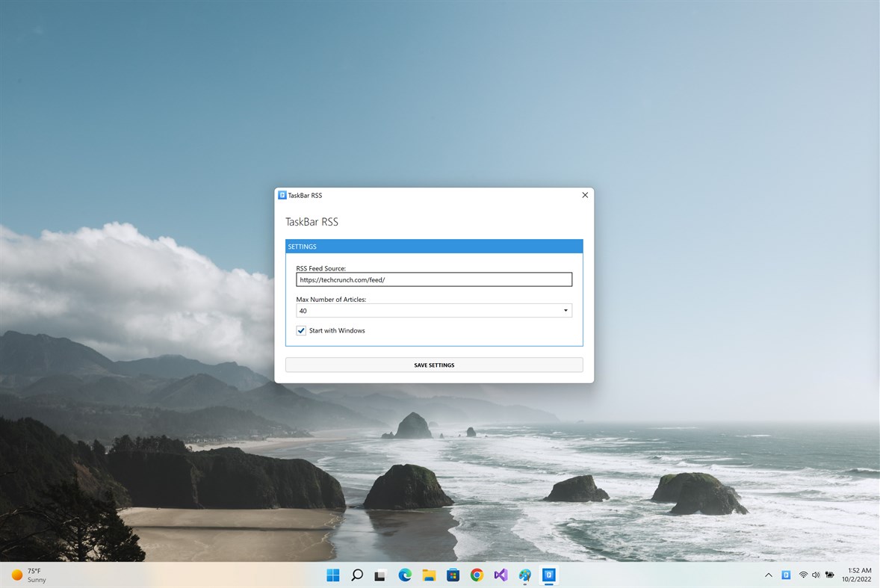Check the battery status icon
880x588 pixels.
click(829, 575)
